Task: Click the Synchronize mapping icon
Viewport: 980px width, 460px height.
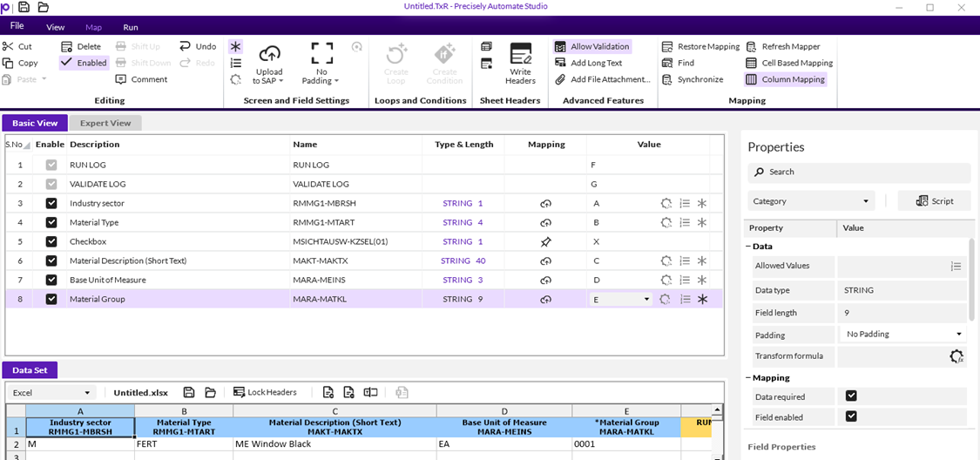Action: (x=667, y=79)
